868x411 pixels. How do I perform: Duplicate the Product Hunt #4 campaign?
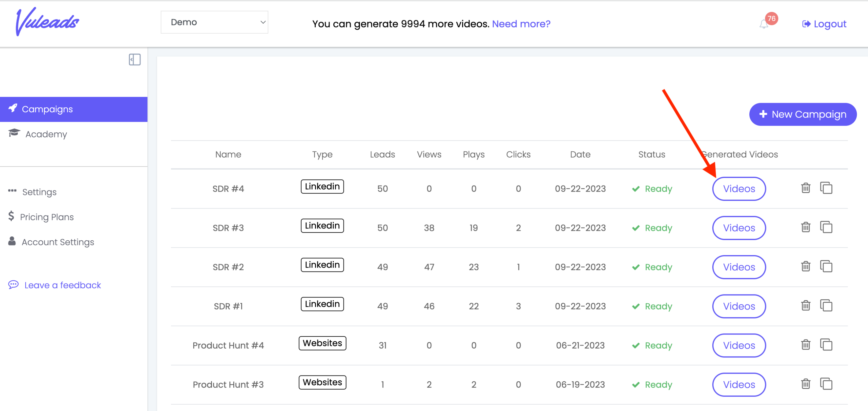tap(826, 345)
